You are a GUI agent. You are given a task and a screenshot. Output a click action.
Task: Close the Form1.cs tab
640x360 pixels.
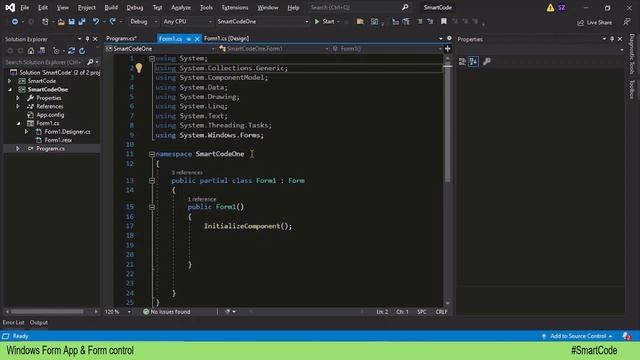pyautogui.click(x=197, y=39)
